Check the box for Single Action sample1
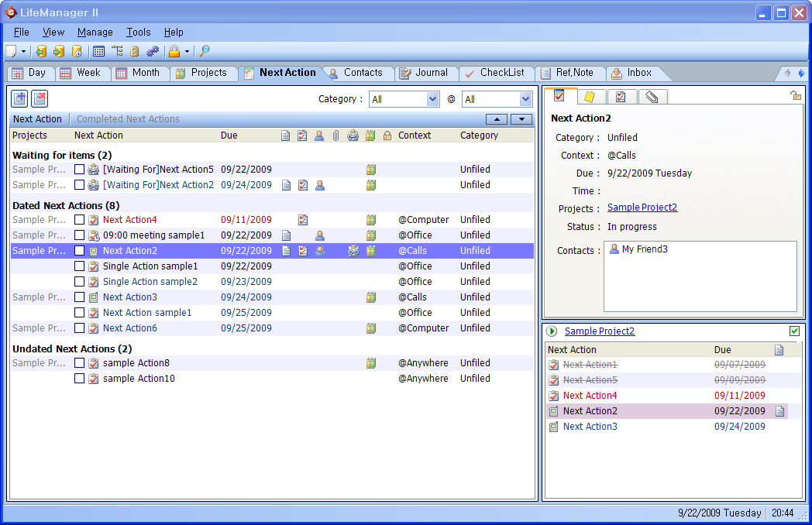The image size is (812, 525). 79,266
